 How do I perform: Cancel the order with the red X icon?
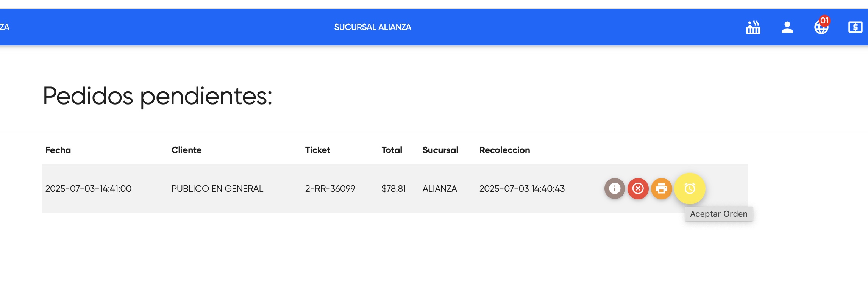(638, 188)
